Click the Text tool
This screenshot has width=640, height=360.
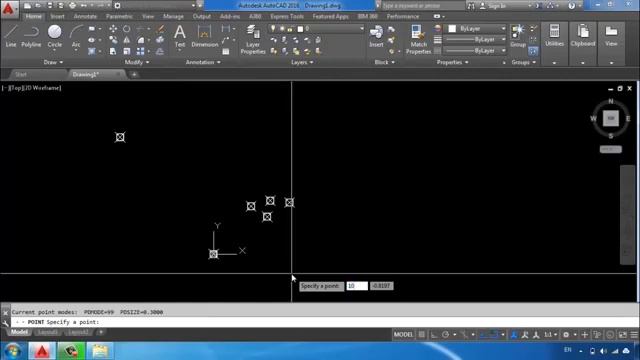pyautogui.click(x=180, y=36)
